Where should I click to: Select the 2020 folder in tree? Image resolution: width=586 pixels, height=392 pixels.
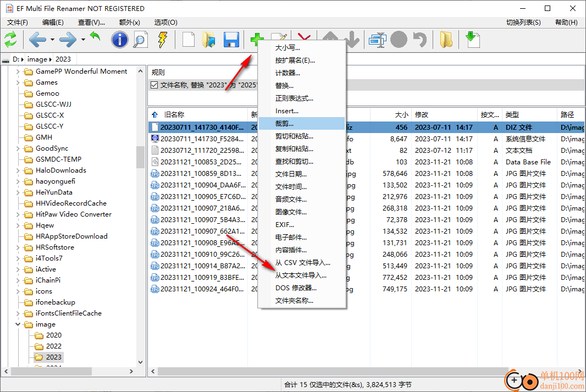tap(54, 335)
